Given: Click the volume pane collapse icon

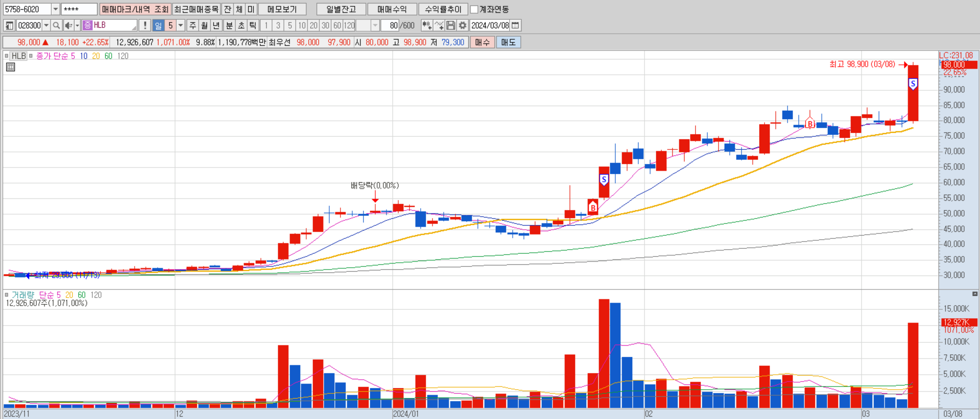Looking at the screenshot, I should 975,294.
